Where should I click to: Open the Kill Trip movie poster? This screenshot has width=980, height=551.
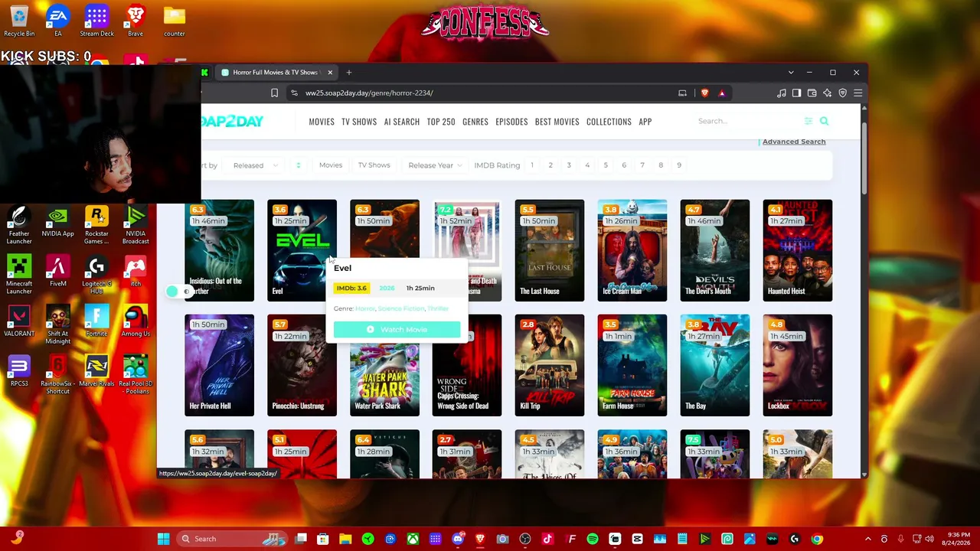pyautogui.click(x=550, y=365)
